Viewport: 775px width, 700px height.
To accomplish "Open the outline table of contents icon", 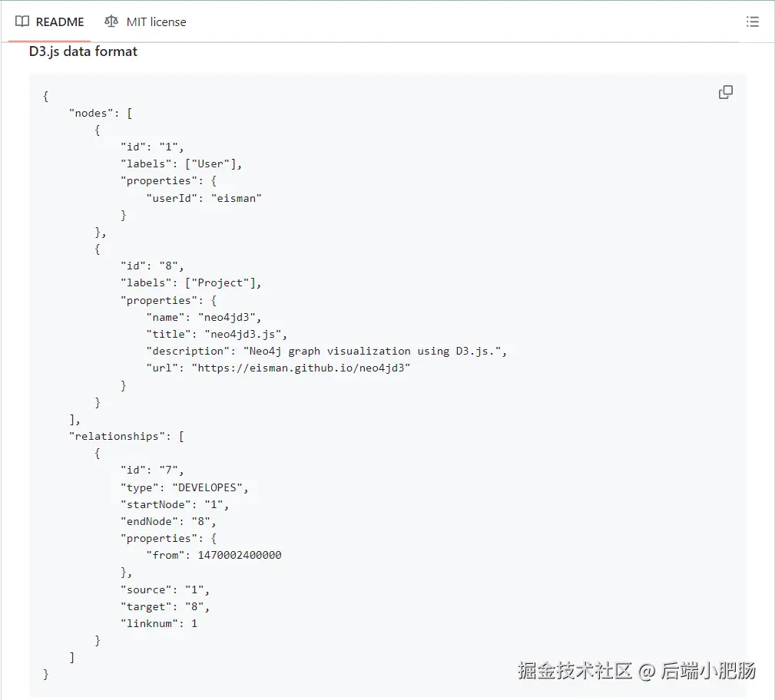I will pyautogui.click(x=752, y=21).
